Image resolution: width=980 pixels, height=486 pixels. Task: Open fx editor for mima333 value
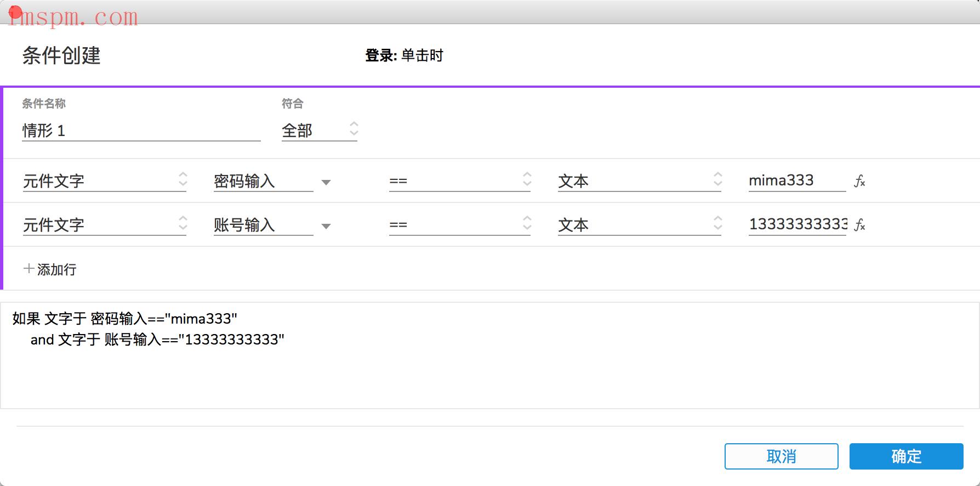pos(859,181)
